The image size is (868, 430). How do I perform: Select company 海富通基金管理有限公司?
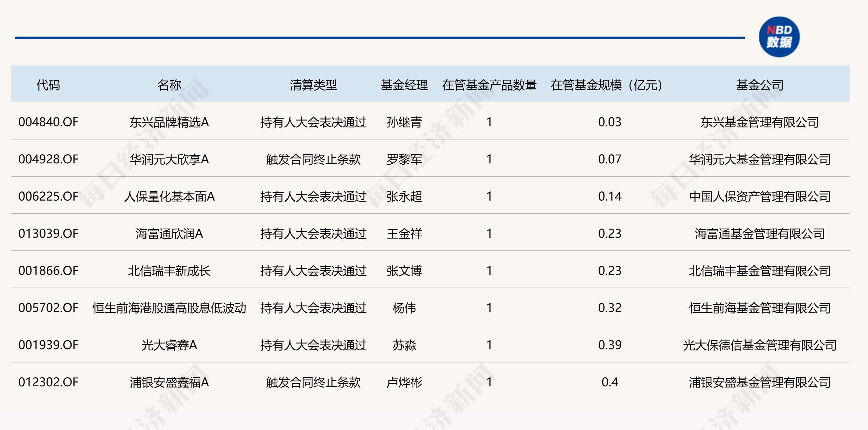coord(760,233)
